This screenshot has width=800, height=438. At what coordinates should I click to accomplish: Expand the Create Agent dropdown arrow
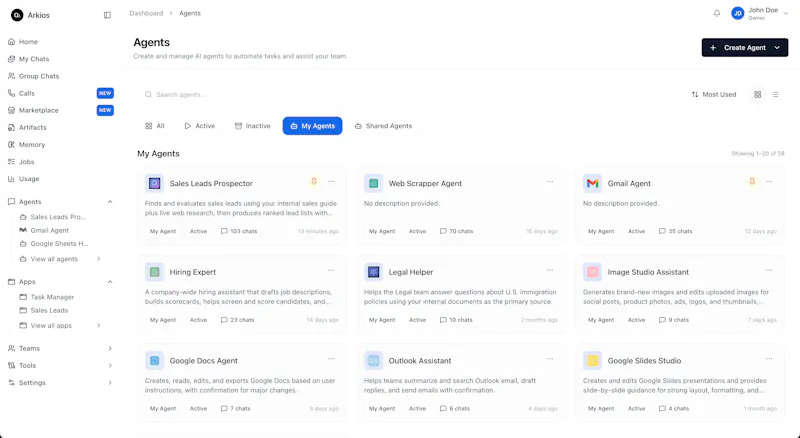(x=777, y=47)
